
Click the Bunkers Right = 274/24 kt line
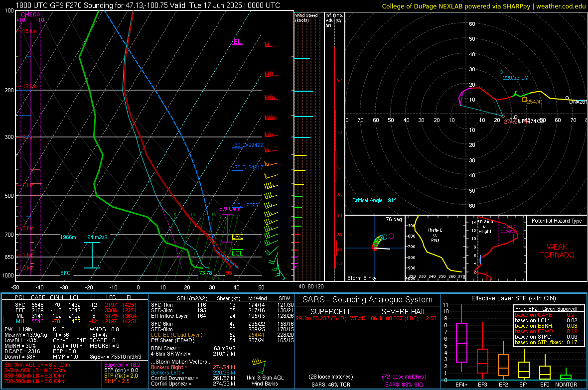coord(193,367)
